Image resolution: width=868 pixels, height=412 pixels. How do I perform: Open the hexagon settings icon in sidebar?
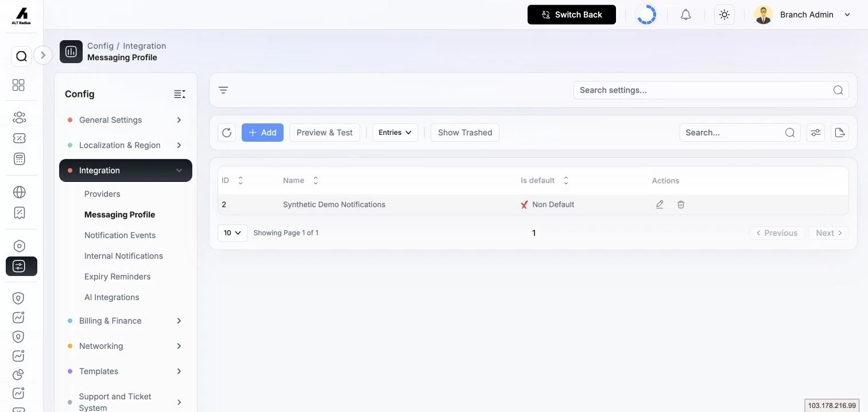[19, 246]
